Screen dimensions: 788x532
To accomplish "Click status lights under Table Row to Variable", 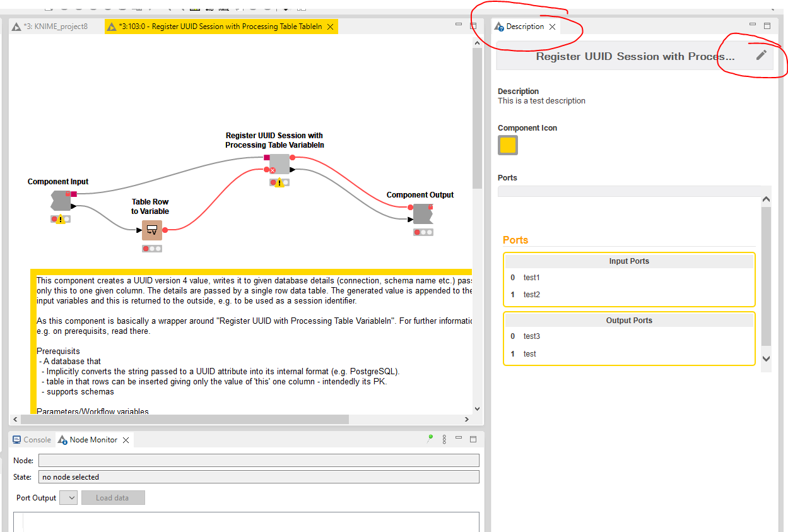I will click(152, 249).
